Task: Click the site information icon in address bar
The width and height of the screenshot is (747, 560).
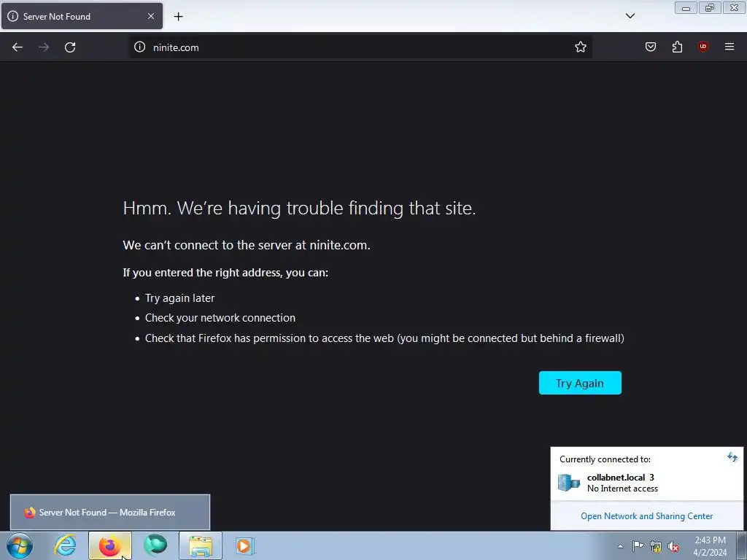Action: pyautogui.click(x=139, y=47)
